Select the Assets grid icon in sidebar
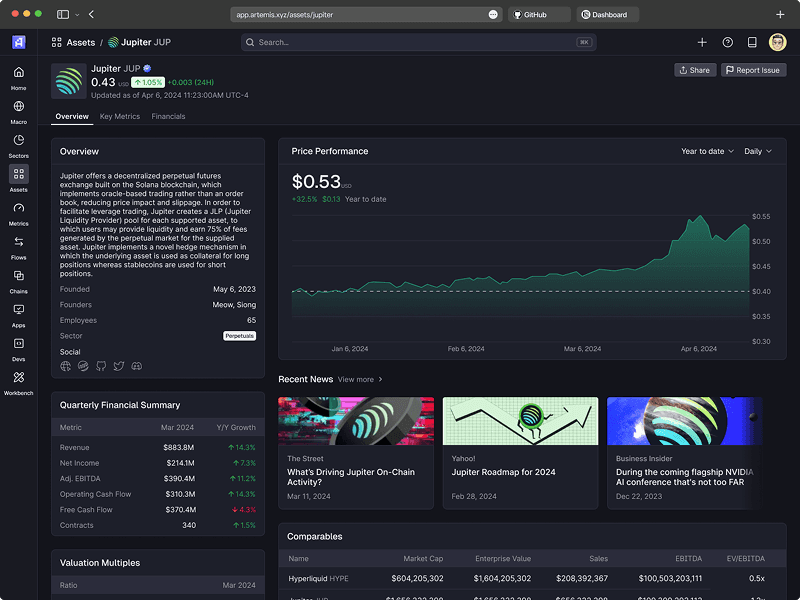This screenshot has height=600, width=800. pos(18,174)
